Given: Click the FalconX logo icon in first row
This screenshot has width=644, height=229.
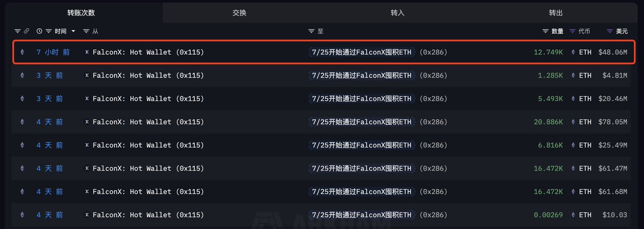Looking at the screenshot, I should tap(87, 53).
